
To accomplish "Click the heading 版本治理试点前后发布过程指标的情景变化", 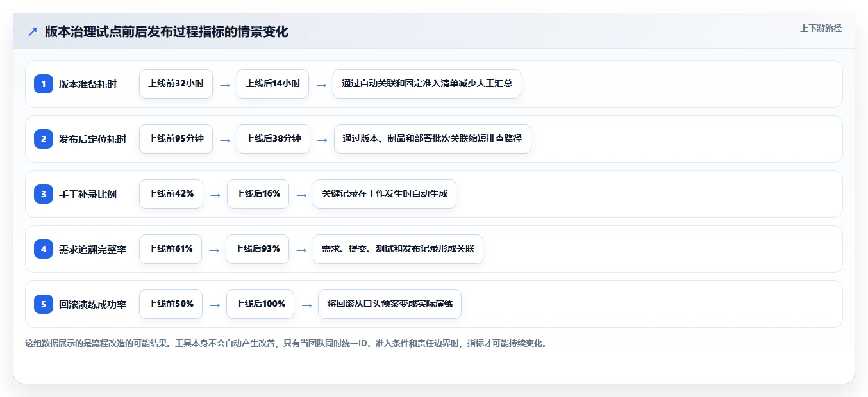I will coord(167,32).
